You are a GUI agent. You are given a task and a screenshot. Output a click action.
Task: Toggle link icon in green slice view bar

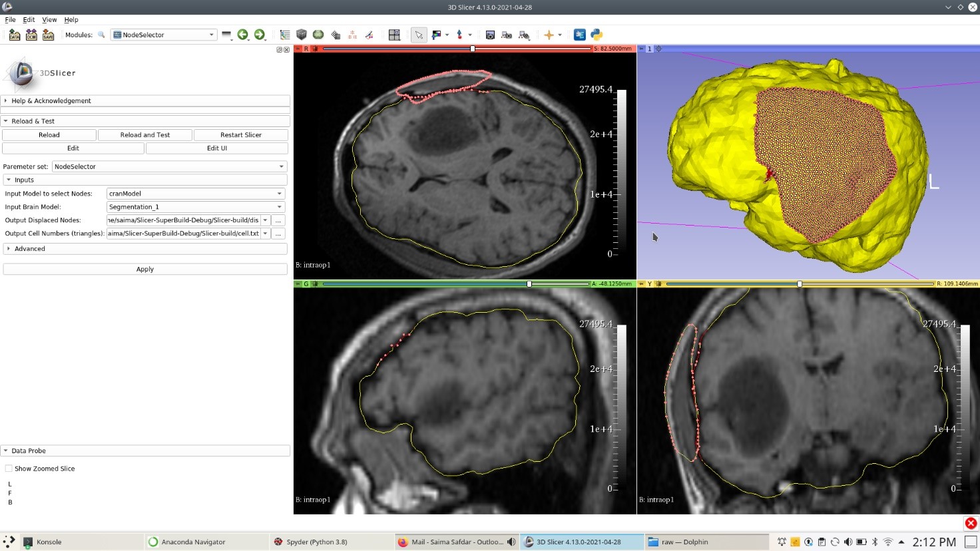315,283
